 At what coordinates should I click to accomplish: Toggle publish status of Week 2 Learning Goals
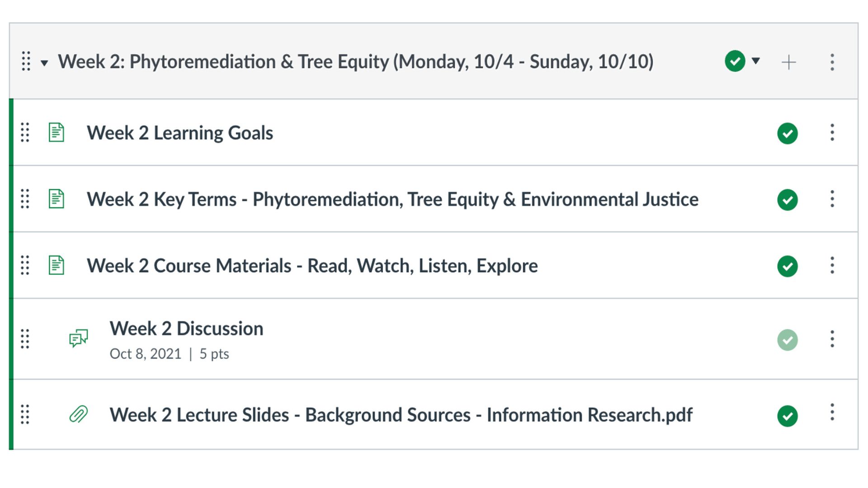pos(787,133)
